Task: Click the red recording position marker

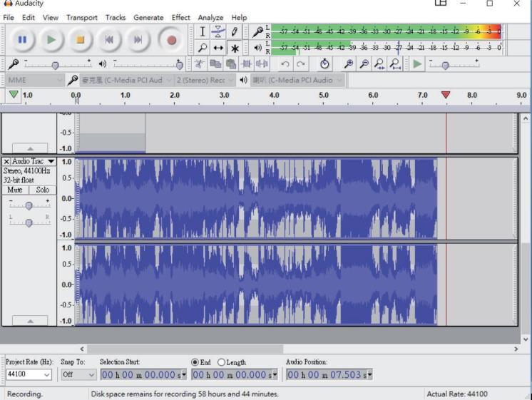Action: pyautogui.click(x=446, y=95)
